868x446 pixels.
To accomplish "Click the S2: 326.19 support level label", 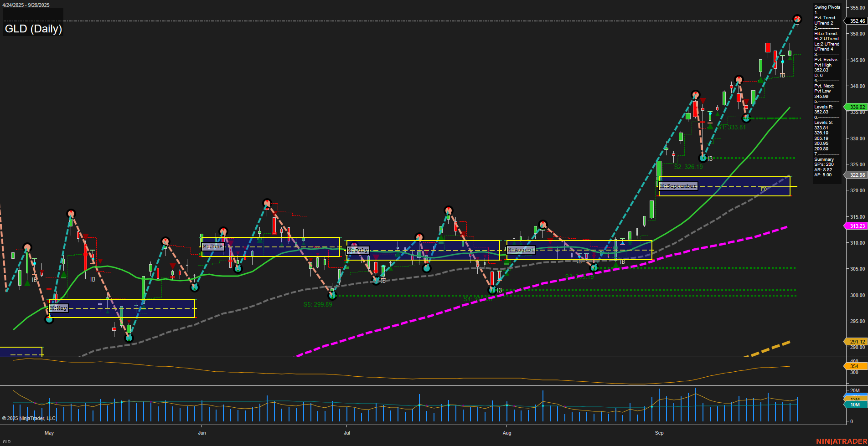I will [687, 167].
